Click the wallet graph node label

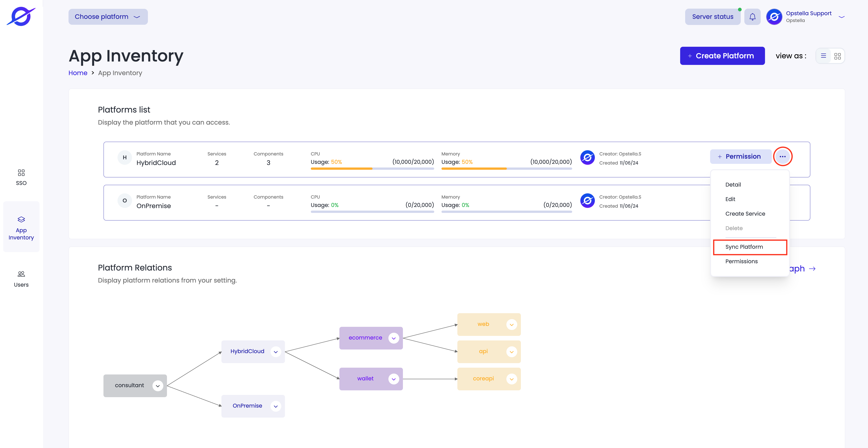point(365,379)
